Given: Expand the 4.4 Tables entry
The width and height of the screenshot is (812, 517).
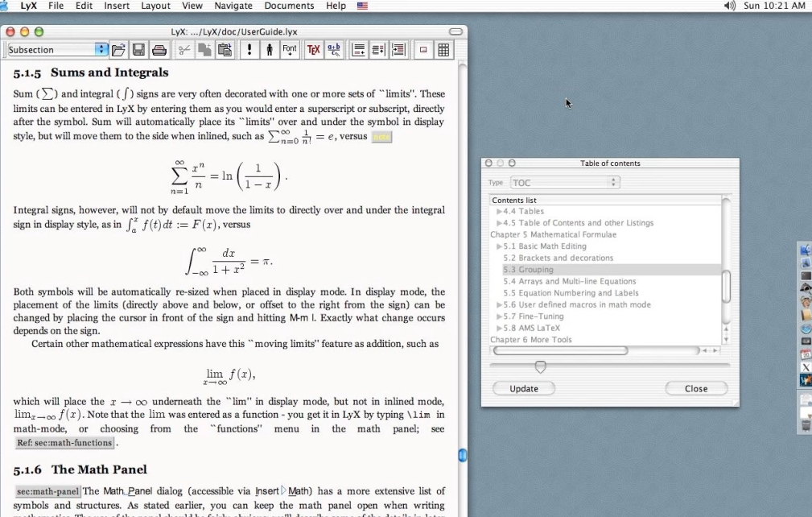Looking at the screenshot, I should (x=499, y=211).
